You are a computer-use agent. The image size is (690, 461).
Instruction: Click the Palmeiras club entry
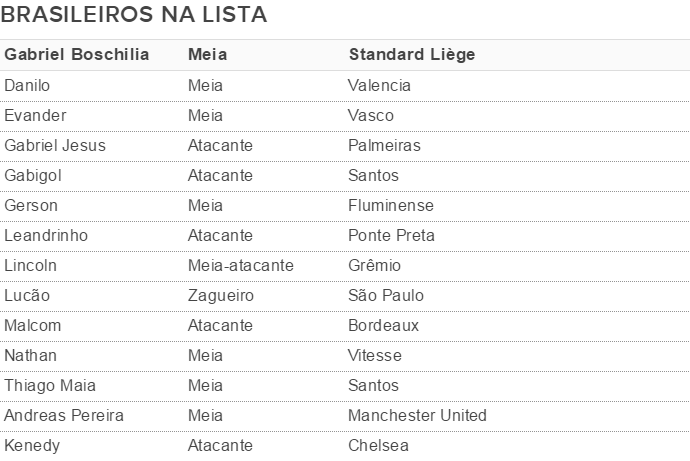point(384,145)
